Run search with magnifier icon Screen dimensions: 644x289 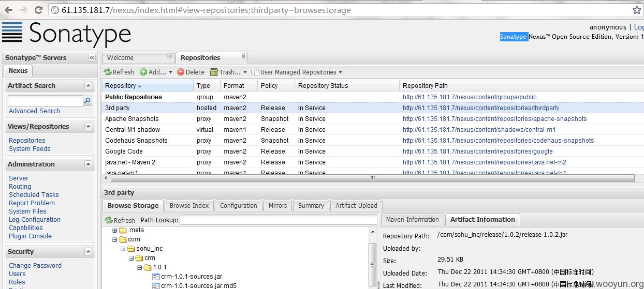coord(87,101)
